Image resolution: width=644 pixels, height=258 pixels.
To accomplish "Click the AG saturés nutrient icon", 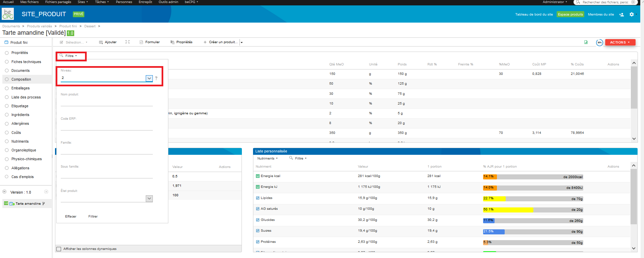I will [258, 209].
